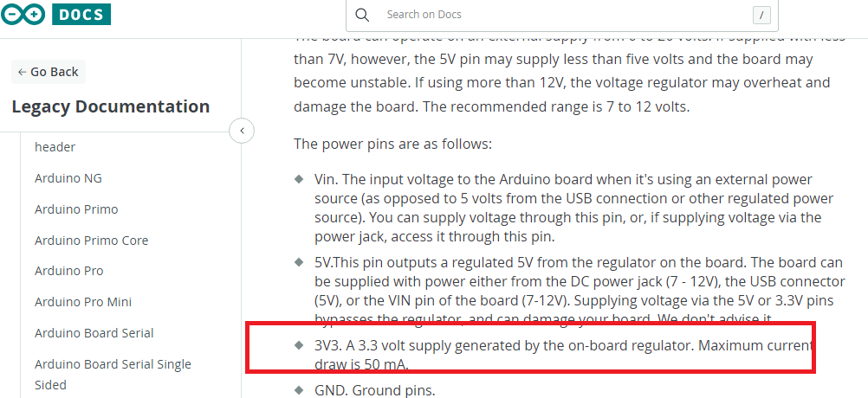Viewport: 868px width, 398px height.
Task: Click the Go Back arrow button
Action: point(49,72)
